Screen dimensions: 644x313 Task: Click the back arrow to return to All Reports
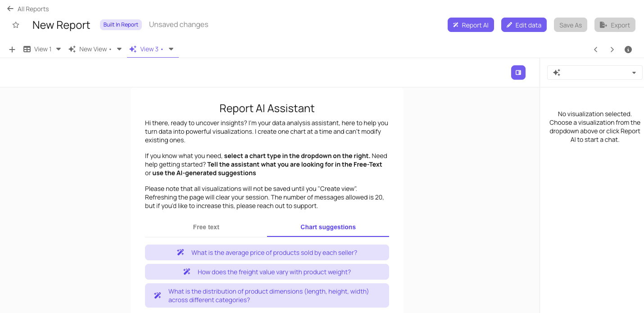click(10, 9)
